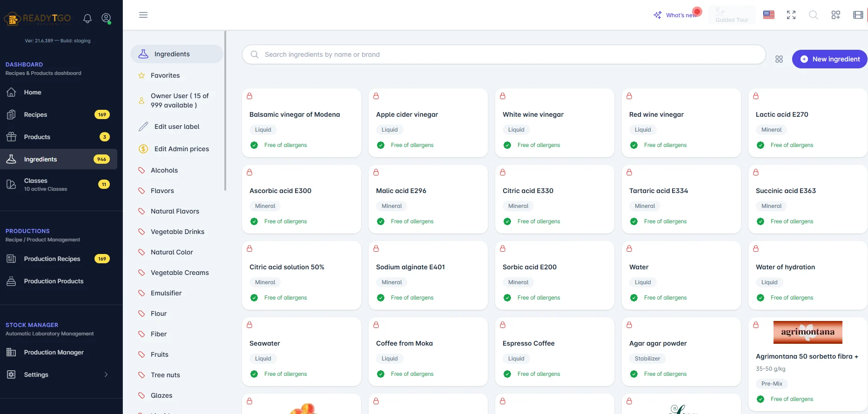Click the ReadyToGo logo
Viewport: 868px width, 414px height.
coord(37,19)
